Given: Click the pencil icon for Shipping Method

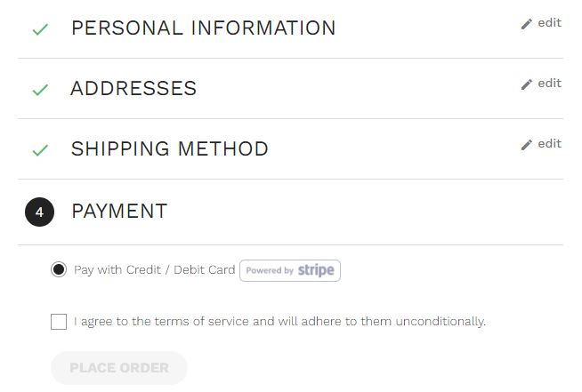Looking at the screenshot, I should point(527,145).
